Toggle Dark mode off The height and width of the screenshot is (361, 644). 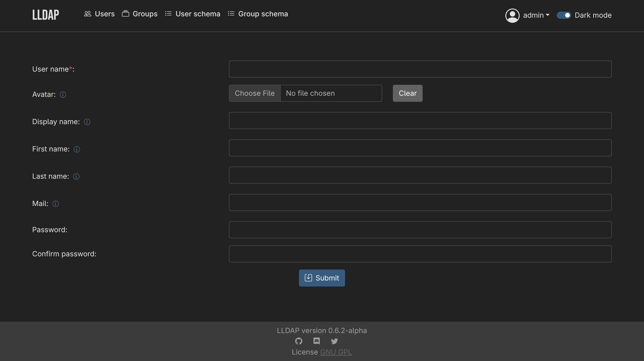tap(564, 15)
